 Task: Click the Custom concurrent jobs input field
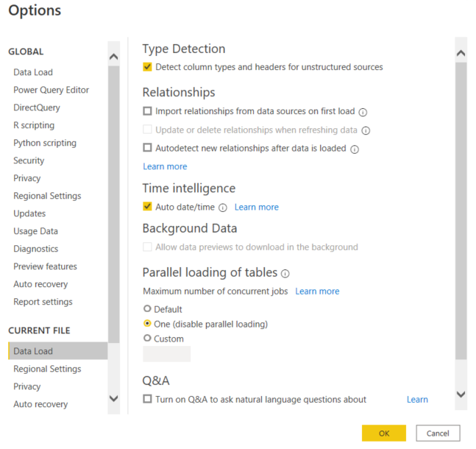pos(167,354)
